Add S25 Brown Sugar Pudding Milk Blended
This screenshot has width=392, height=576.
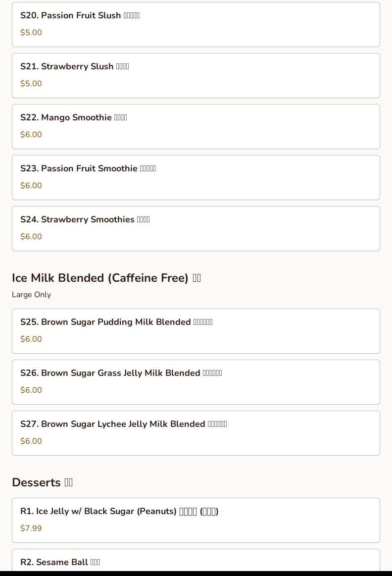196,331
